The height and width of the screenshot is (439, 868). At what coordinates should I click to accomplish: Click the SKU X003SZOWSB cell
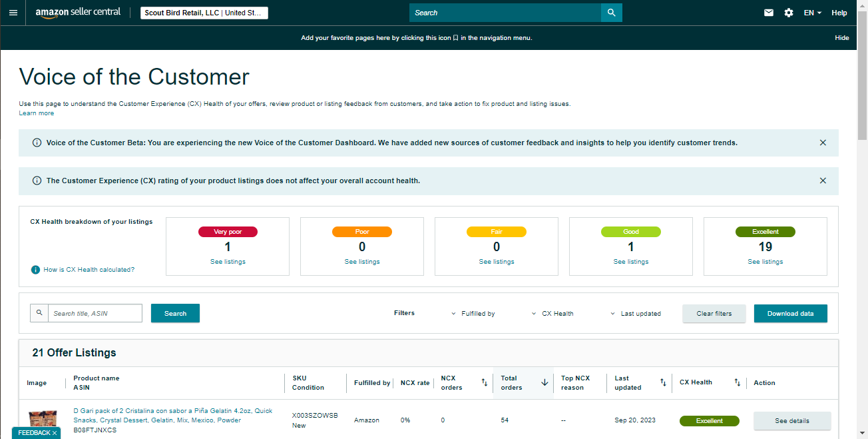315,416
